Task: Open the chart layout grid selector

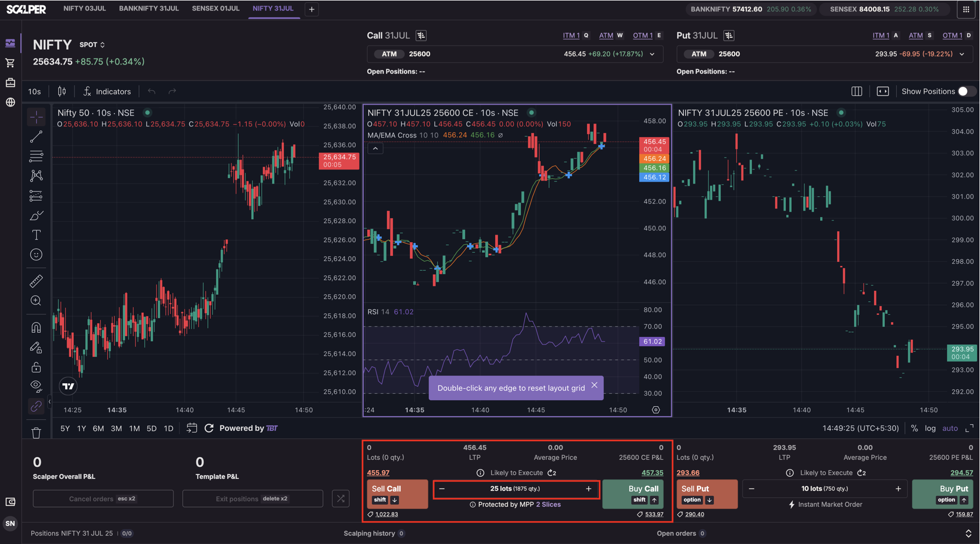Action: click(x=857, y=91)
